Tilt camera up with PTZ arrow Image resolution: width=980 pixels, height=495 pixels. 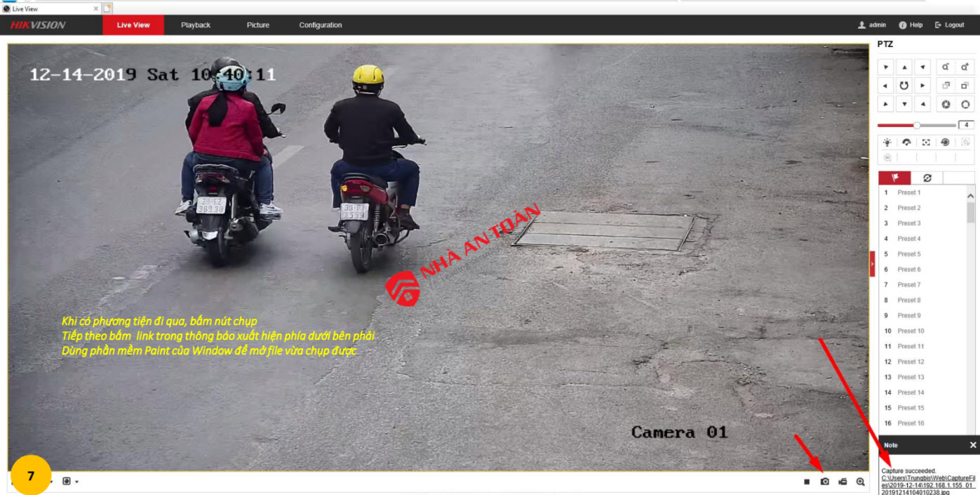(x=905, y=67)
